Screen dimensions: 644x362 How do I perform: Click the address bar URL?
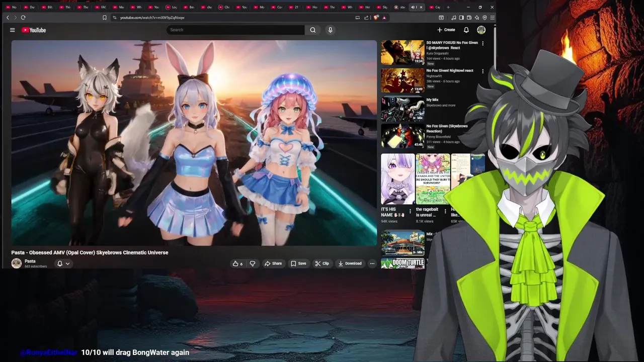click(152, 18)
